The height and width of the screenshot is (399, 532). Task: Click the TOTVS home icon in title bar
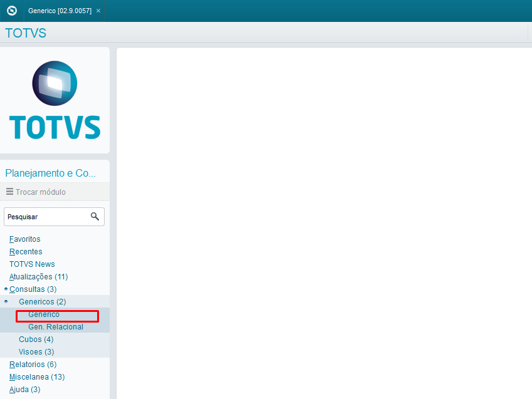tap(12, 11)
